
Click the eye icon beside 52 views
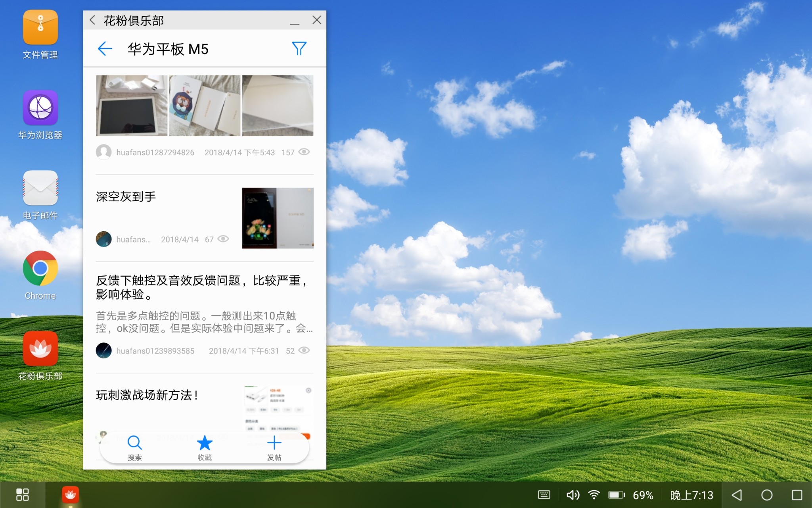coord(304,350)
